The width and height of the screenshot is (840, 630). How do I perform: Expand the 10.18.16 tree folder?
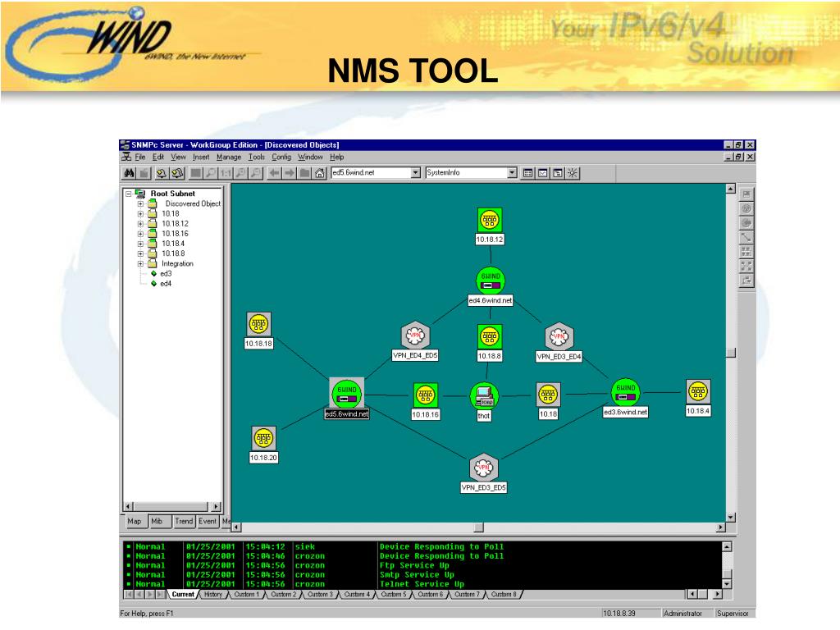[140, 234]
